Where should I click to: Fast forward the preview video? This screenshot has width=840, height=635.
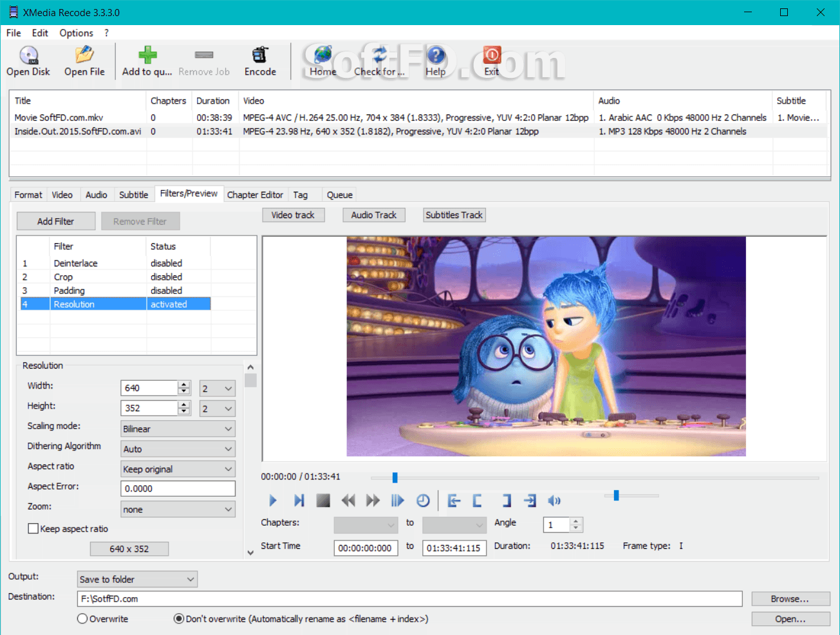[373, 501]
